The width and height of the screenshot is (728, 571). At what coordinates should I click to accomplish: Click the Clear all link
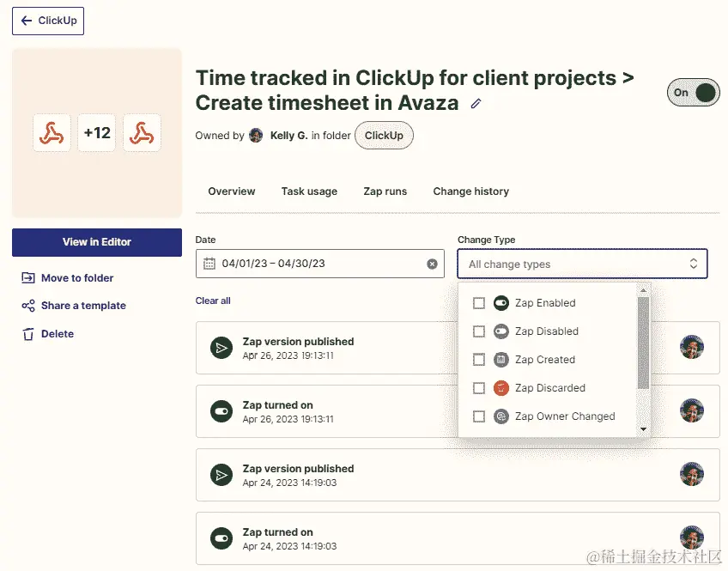click(213, 301)
